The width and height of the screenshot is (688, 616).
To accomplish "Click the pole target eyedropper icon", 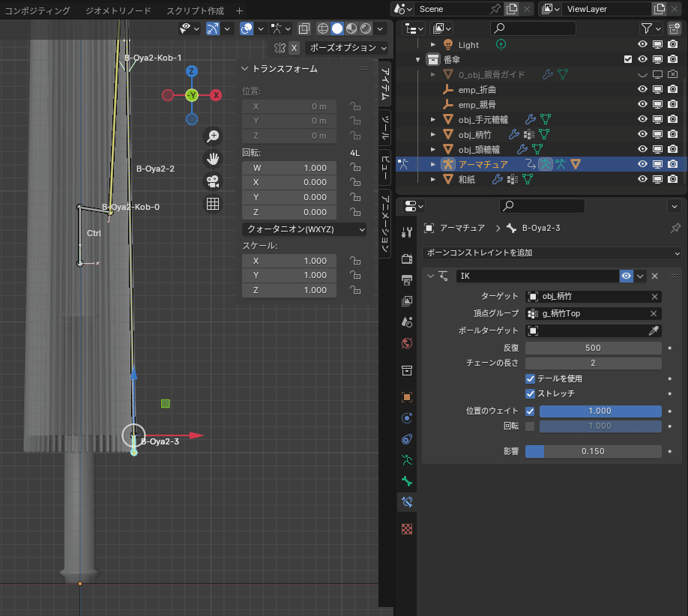I will pyautogui.click(x=654, y=330).
